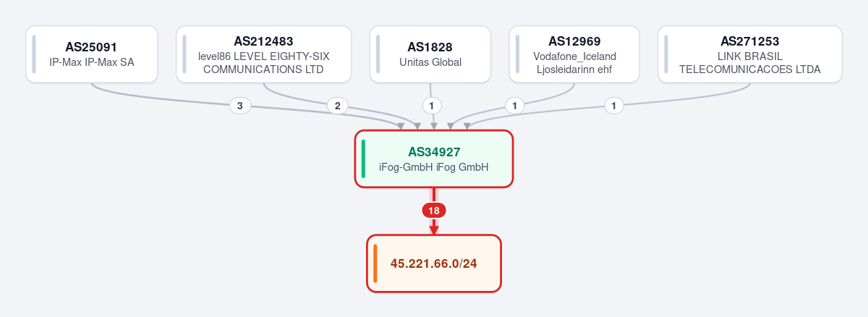Image resolution: width=868 pixels, height=317 pixels.
Task: Click the AS34927 title text
Action: 434,152
